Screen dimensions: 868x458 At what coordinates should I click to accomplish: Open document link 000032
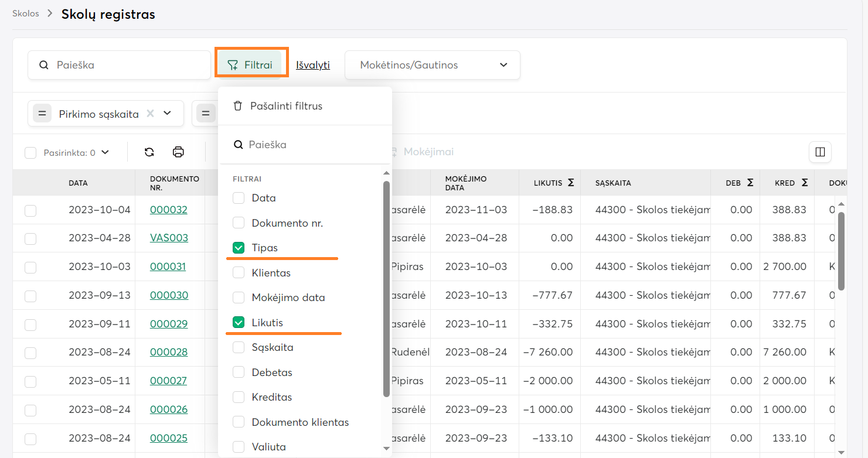click(169, 210)
